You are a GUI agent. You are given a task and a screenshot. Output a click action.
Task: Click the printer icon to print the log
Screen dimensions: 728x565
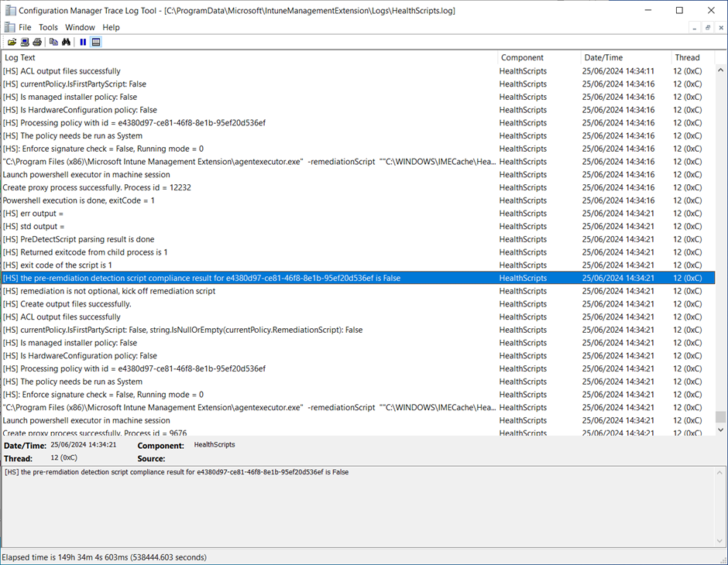pyautogui.click(x=36, y=42)
